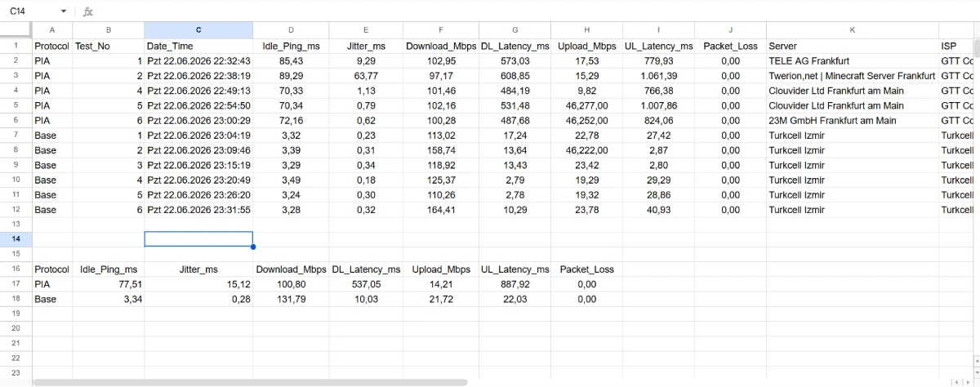The image size is (980, 387).
Task: Click the scroll left arrow at bottom right
Action: pyautogui.click(x=958, y=381)
